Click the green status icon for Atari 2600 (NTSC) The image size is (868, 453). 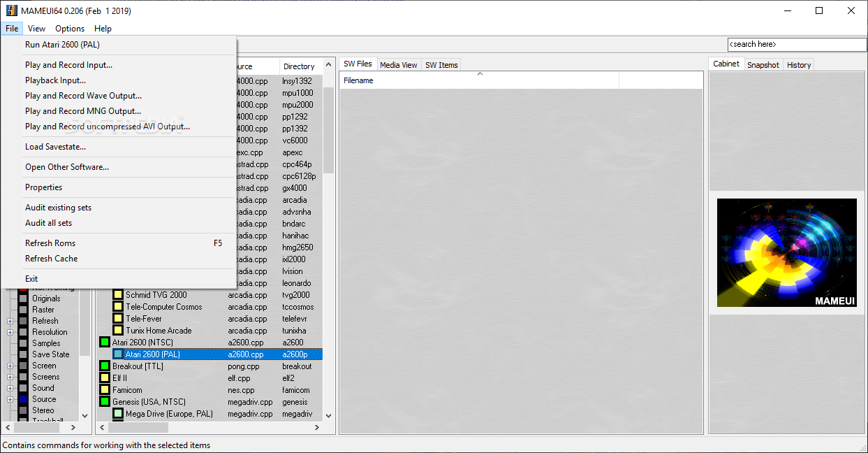click(x=105, y=343)
